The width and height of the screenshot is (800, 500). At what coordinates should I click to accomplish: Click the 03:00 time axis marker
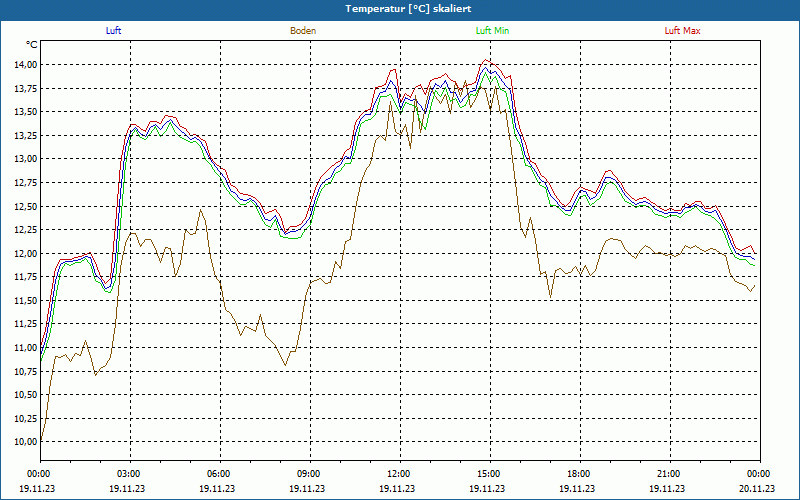129,474
